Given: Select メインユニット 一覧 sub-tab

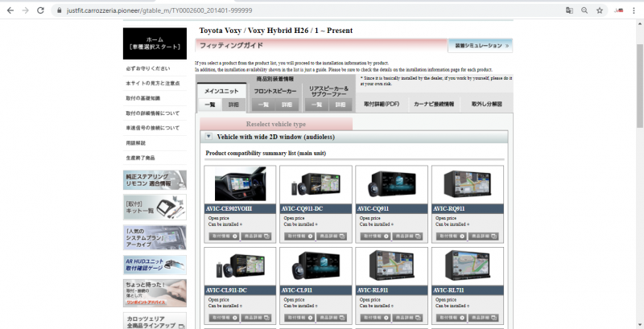Looking at the screenshot, I should click(210, 105).
